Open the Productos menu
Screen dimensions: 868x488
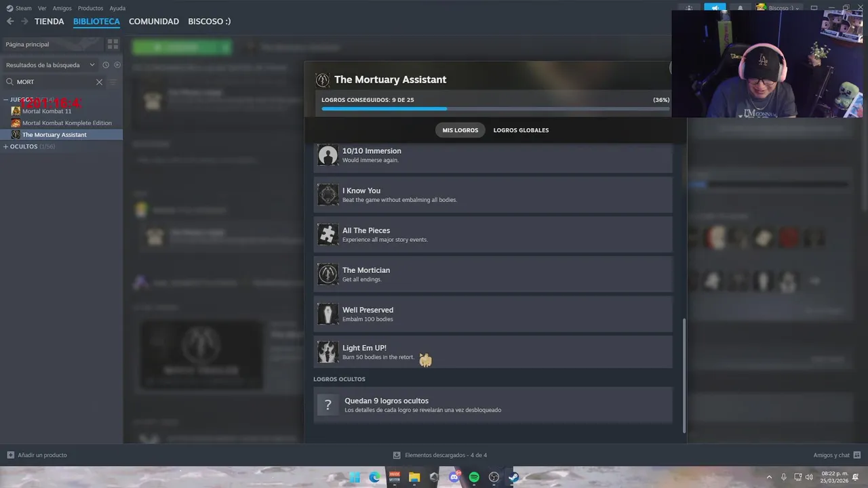pos(90,8)
